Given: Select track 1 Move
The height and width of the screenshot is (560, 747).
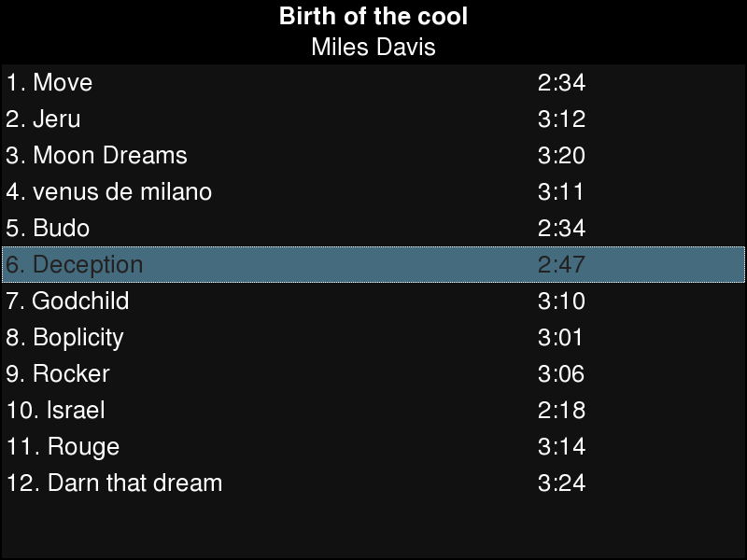Looking at the screenshot, I should [49, 82].
